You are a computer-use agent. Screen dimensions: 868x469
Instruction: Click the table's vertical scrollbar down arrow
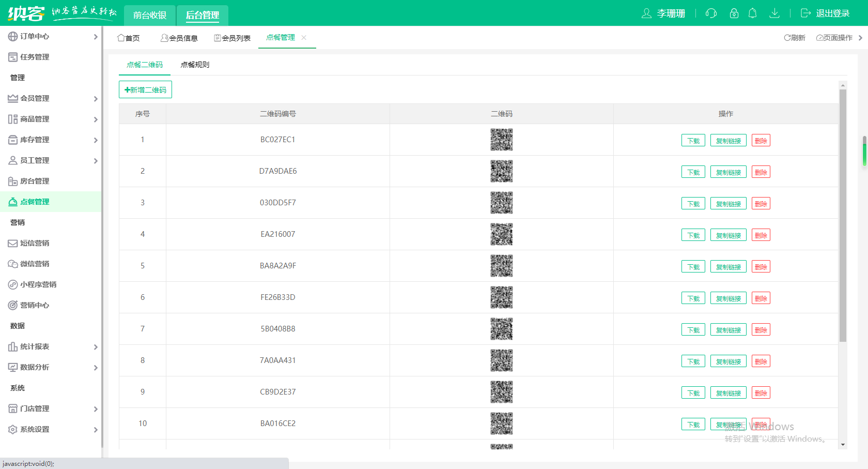click(843, 445)
